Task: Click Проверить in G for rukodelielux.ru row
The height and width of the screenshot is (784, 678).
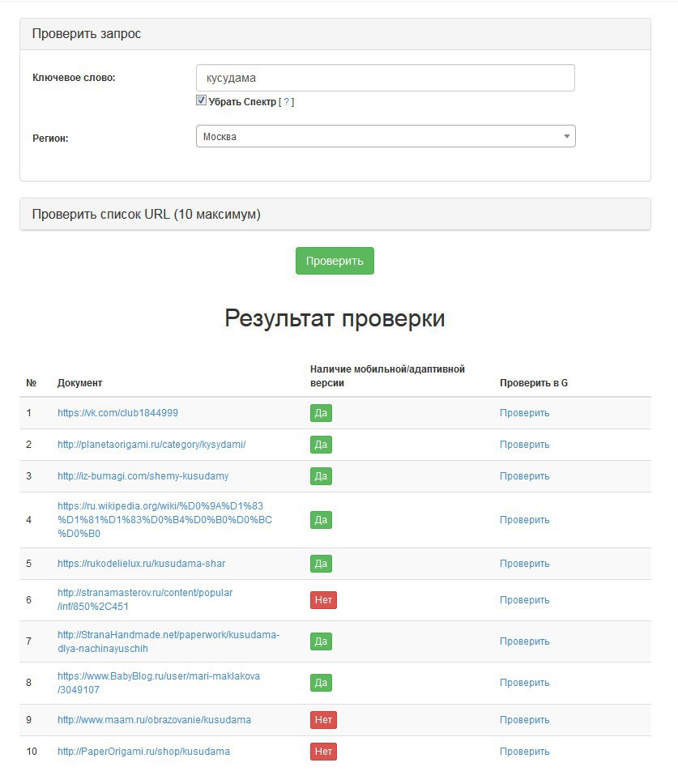Action: [x=525, y=564]
